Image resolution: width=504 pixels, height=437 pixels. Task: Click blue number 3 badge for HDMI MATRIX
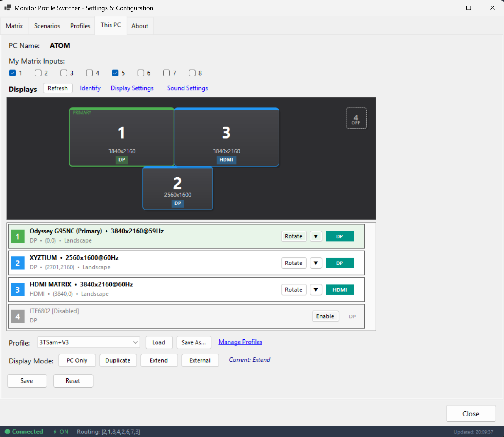click(x=18, y=290)
